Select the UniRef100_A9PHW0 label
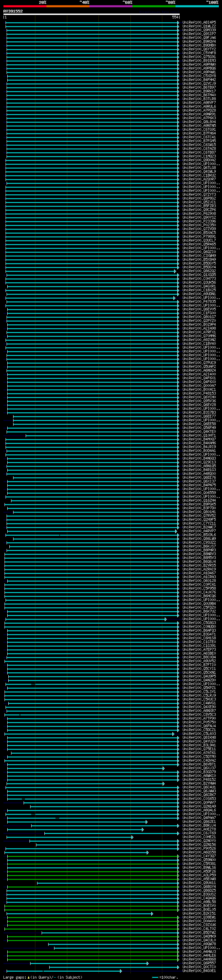The width and height of the screenshot is (222, 980). 199,64
